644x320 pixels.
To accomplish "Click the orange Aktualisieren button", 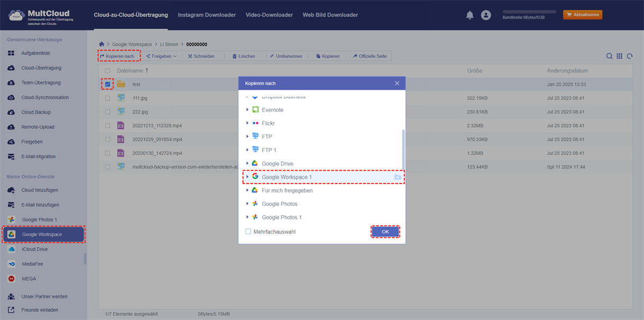I will 582,15.
